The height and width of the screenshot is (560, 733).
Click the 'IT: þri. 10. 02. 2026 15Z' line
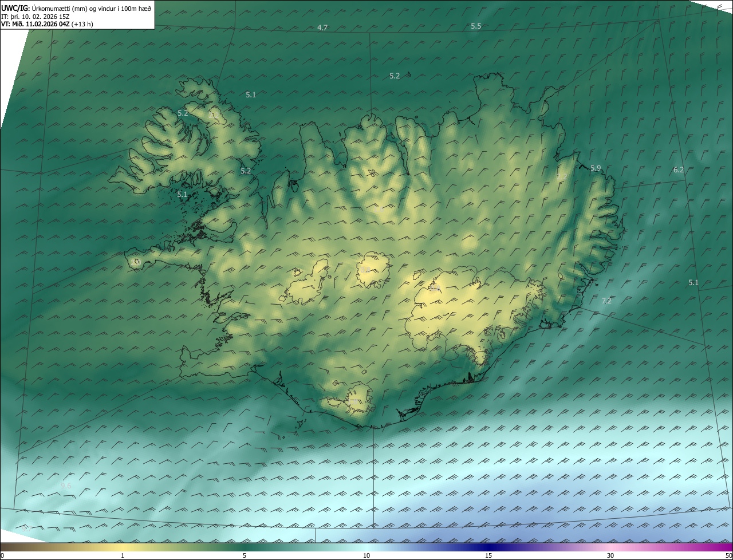(x=36, y=16)
